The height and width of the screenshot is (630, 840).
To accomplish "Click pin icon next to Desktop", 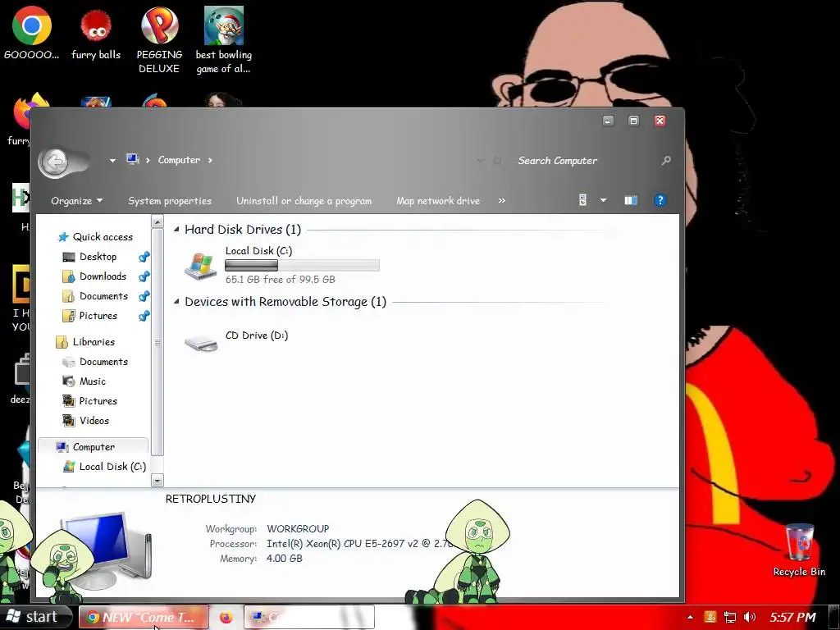I will pos(144,257).
